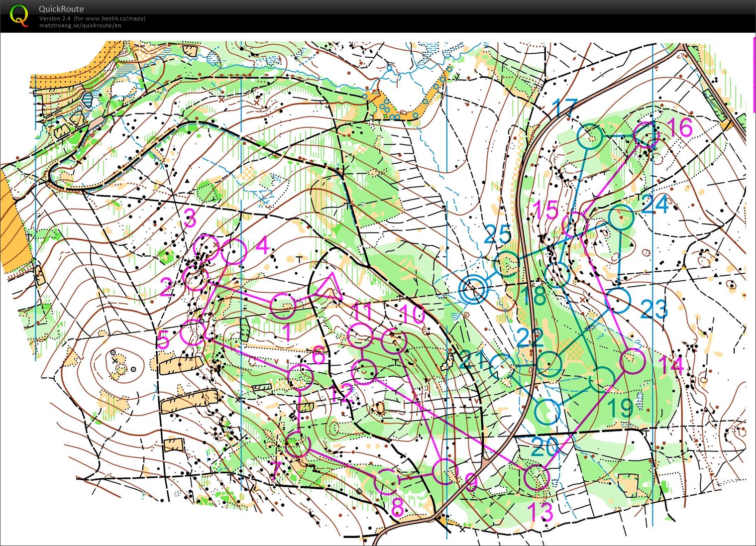Pick magenta control circle 4
Viewport: 756px width, 546px height.
pyautogui.click(x=233, y=252)
